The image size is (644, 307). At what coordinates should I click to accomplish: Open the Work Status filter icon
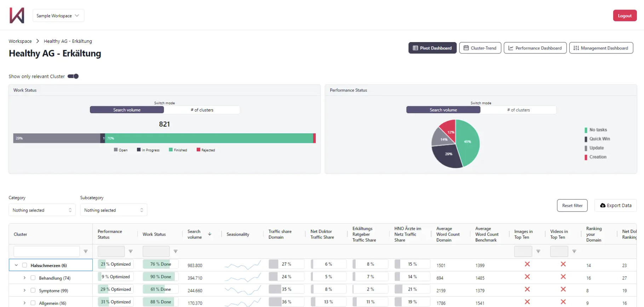click(x=176, y=251)
